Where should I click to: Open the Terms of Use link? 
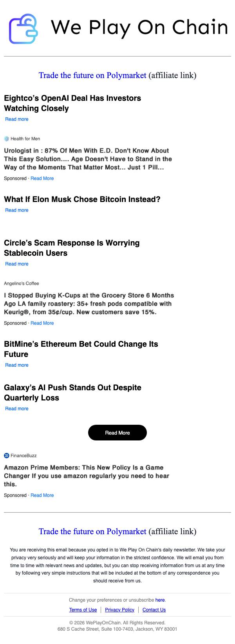tap(83, 610)
